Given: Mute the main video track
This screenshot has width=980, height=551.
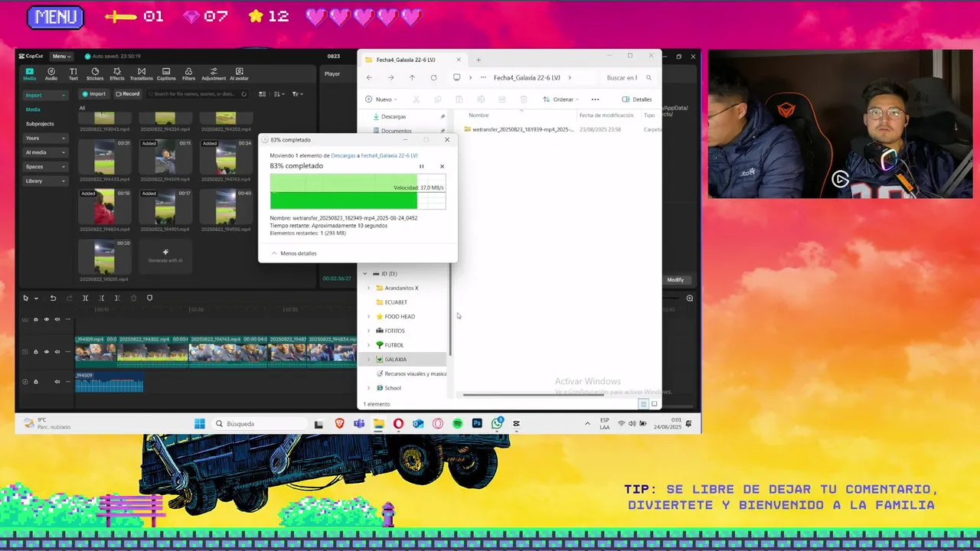Looking at the screenshot, I should 57,352.
